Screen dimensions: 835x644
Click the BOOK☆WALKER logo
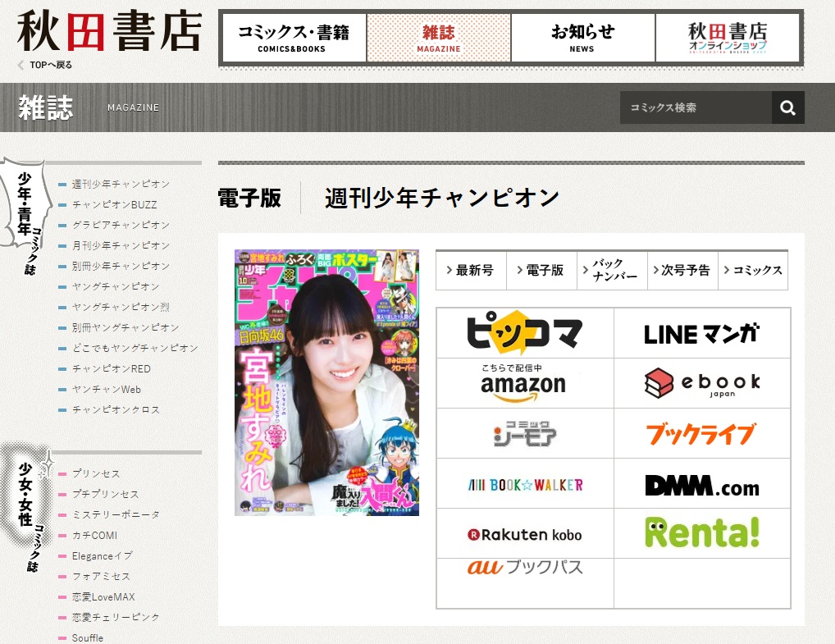click(525, 484)
